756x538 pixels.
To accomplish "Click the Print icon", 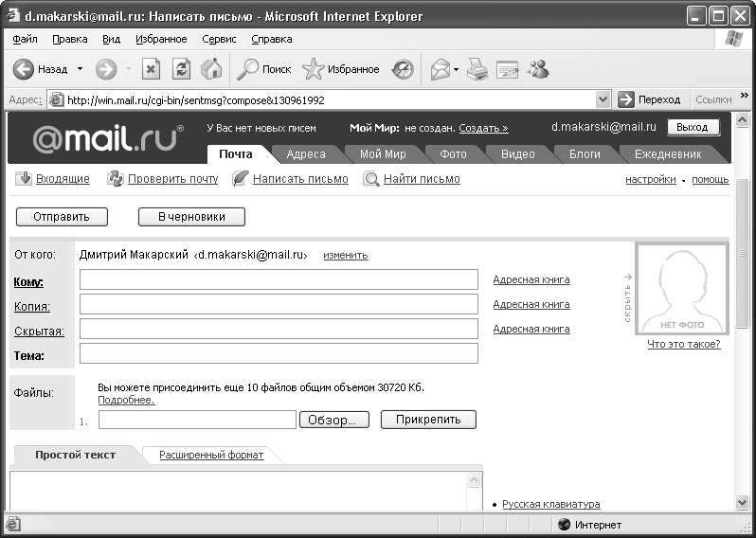I will (477, 69).
